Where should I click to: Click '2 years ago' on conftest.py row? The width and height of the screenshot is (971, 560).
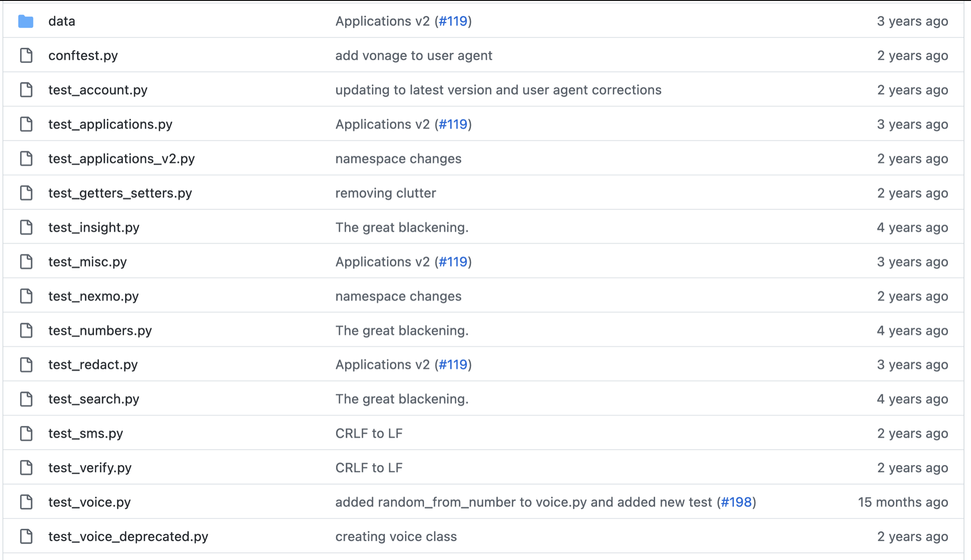click(912, 55)
